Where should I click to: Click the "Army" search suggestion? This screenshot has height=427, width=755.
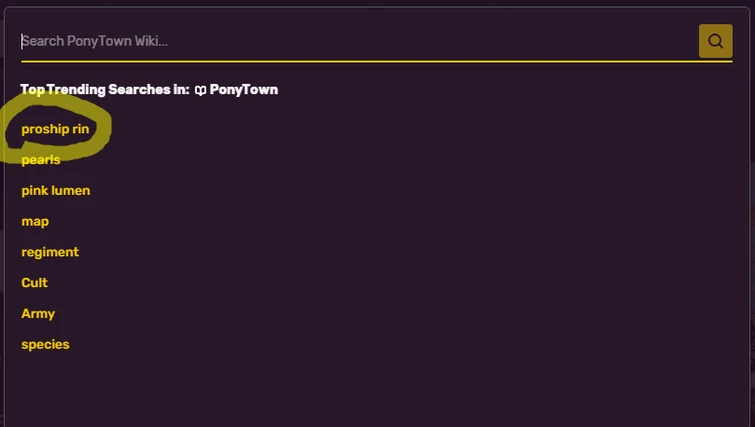(38, 314)
